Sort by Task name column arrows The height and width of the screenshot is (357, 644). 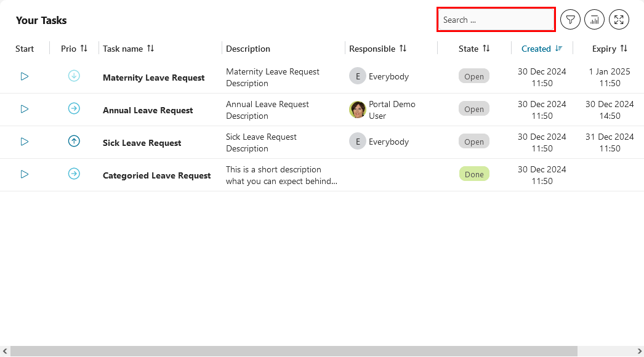(x=150, y=49)
